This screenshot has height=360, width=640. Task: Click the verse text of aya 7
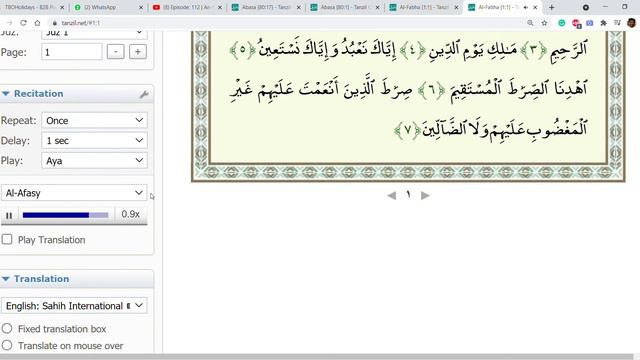pyautogui.click(x=504, y=130)
